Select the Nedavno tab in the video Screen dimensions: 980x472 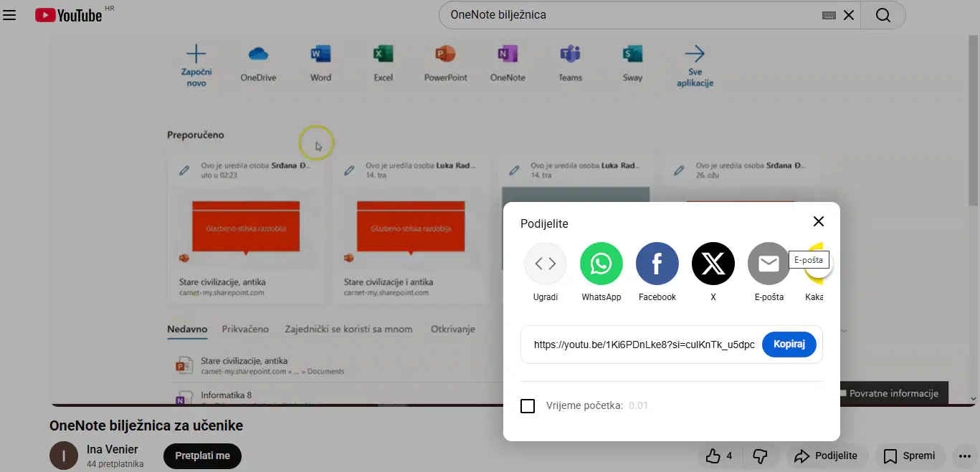tap(187, 329)
